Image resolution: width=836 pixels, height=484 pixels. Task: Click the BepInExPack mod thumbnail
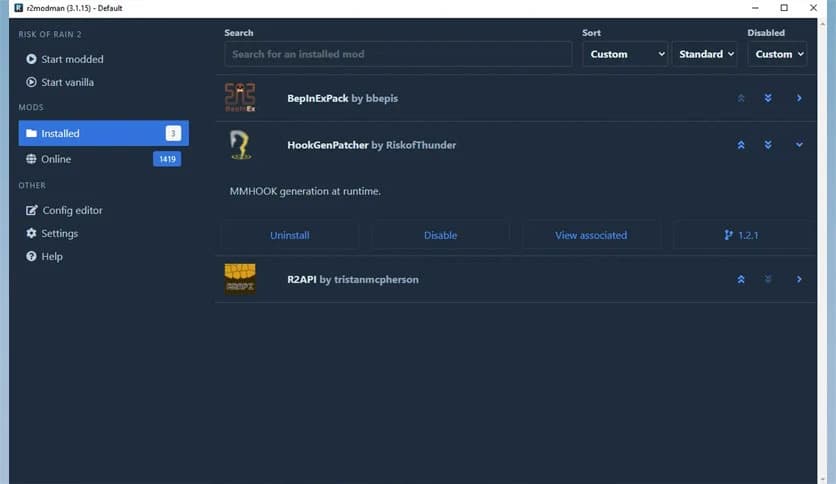[240, 98]
